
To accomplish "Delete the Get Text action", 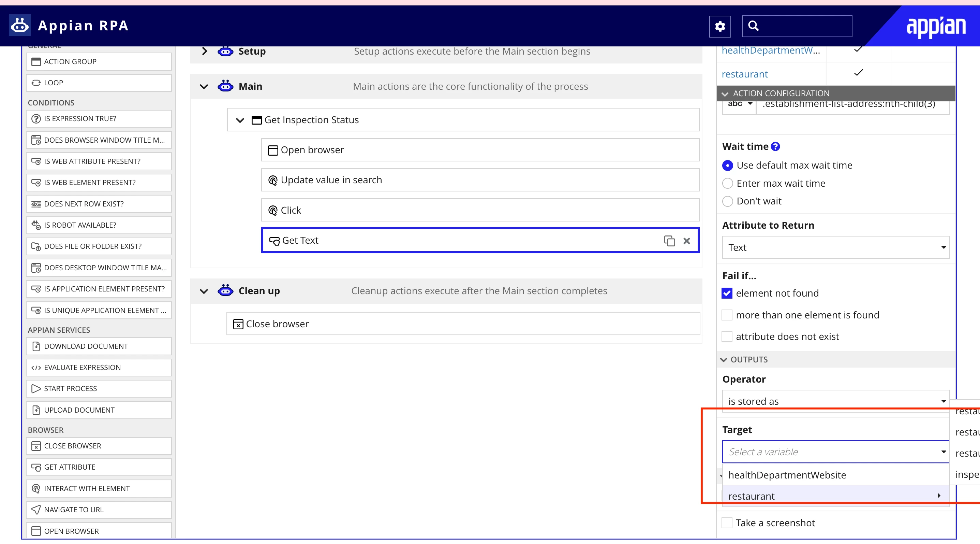I will (x=687, y=241).
